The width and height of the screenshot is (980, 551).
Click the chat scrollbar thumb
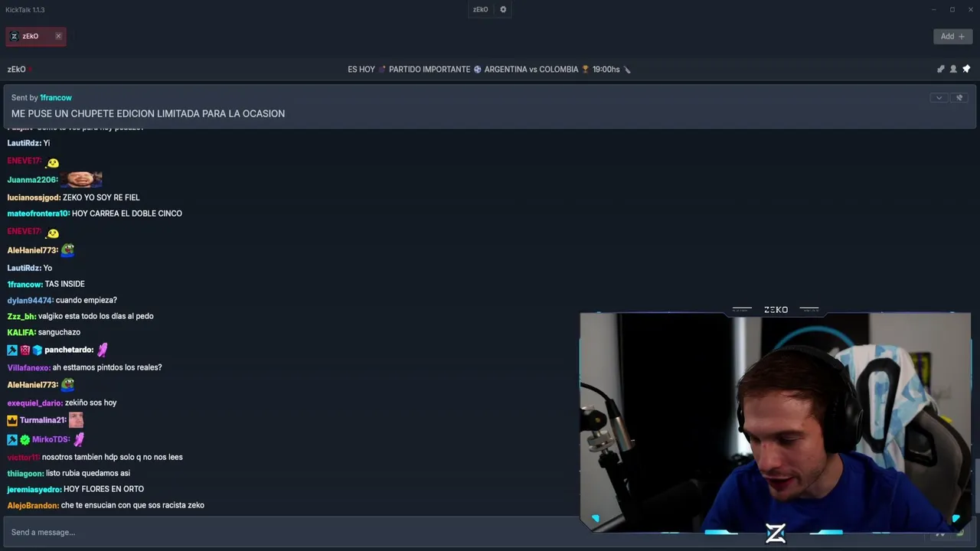click(x=976, y=486)
